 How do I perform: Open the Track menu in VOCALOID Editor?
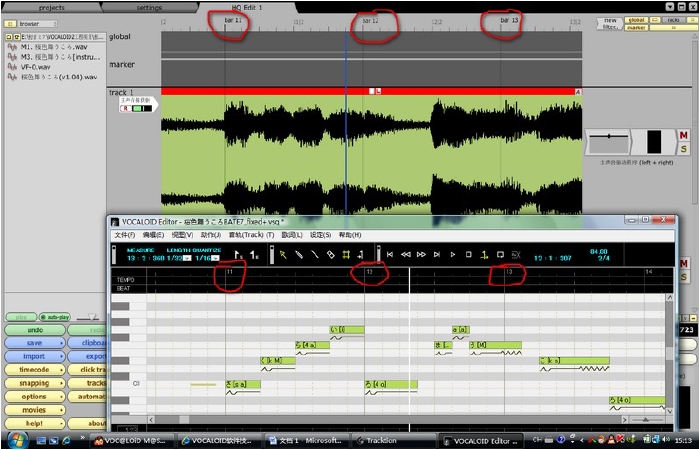coord(251,235)
